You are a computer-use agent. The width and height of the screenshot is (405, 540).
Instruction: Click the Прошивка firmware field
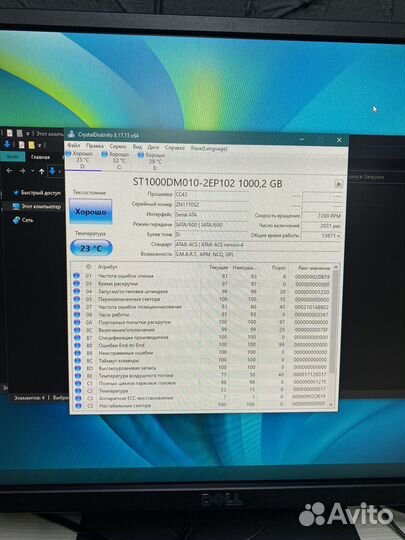211,195
